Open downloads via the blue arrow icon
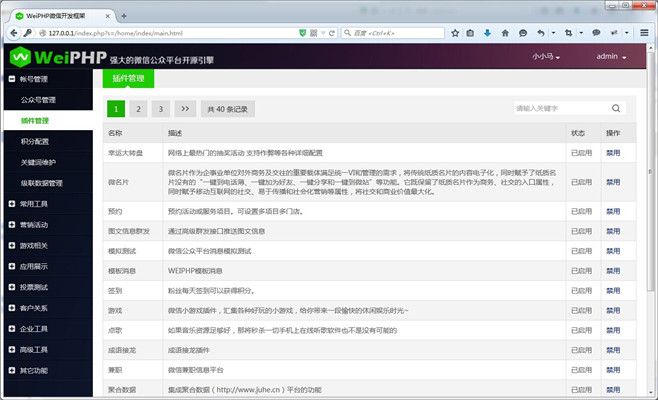This screenshot has width=658, height=400. [487, 33]
